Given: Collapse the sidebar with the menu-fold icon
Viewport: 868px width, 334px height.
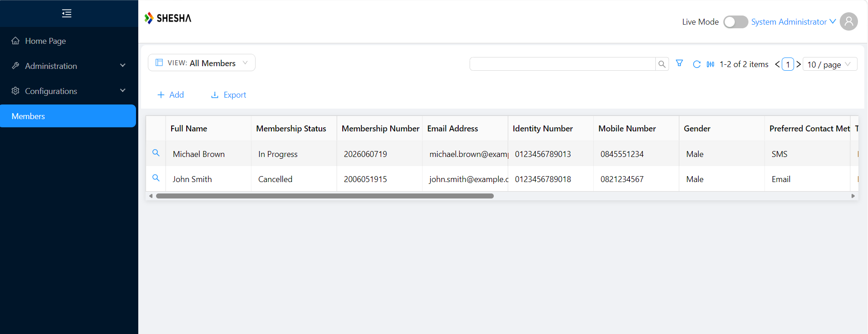Looking at the screenshot, I should click(x=67, y=13).
